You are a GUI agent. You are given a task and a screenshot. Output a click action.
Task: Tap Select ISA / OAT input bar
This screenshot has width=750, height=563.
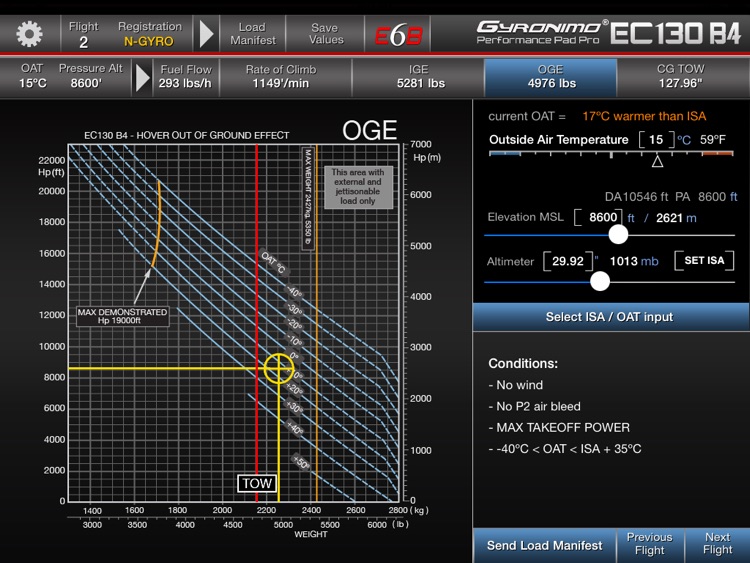(610, 317)
